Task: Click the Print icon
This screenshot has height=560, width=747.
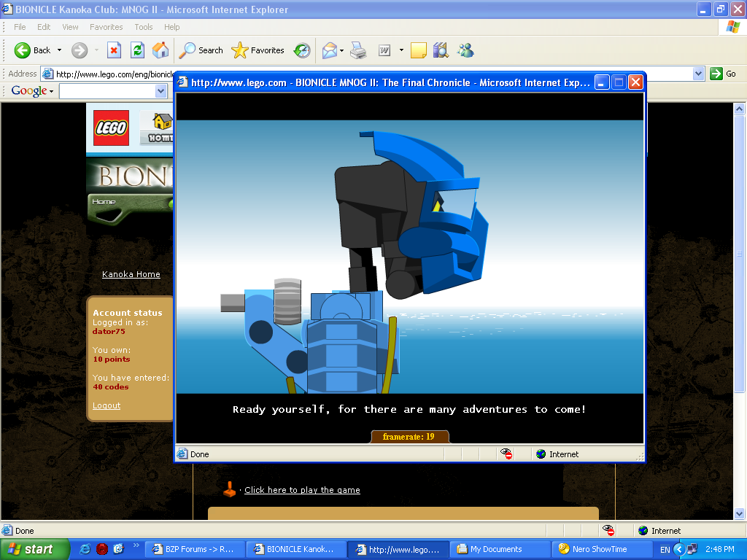Action: coord(358,50)
